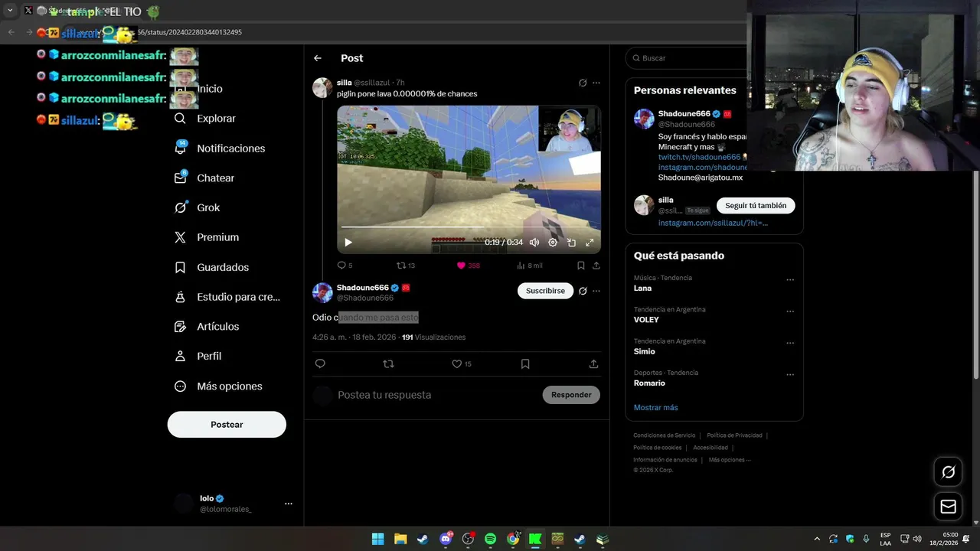Viewport: 980px width, 551px height.
Task: Open Windows Start menu
Action: (x=377, y=539)
